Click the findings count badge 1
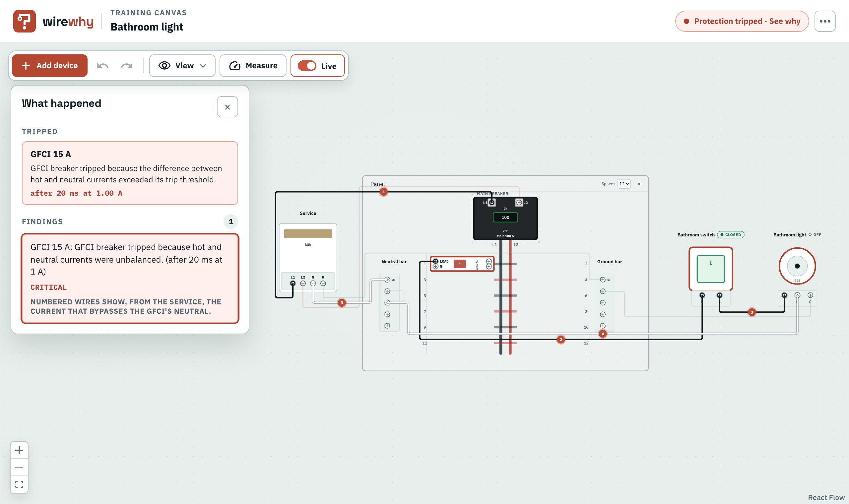This screenshot has height=504, width=849. (x=230, y=221)
